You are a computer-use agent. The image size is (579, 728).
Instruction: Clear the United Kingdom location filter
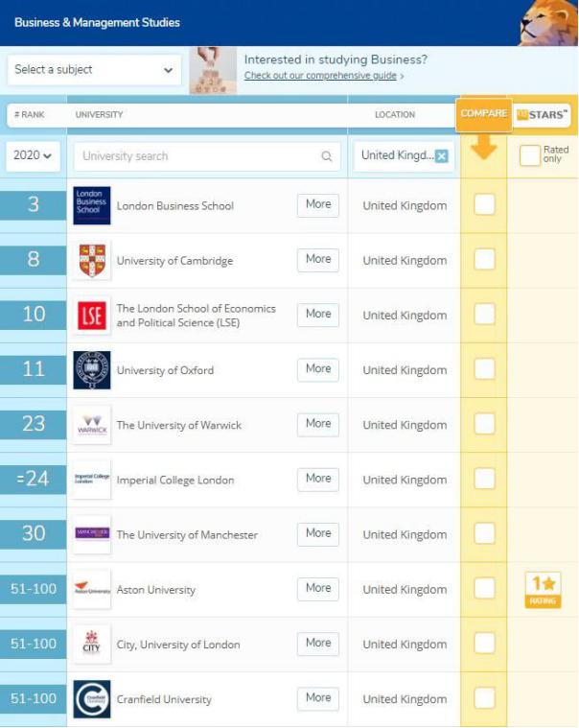(441, 156)
